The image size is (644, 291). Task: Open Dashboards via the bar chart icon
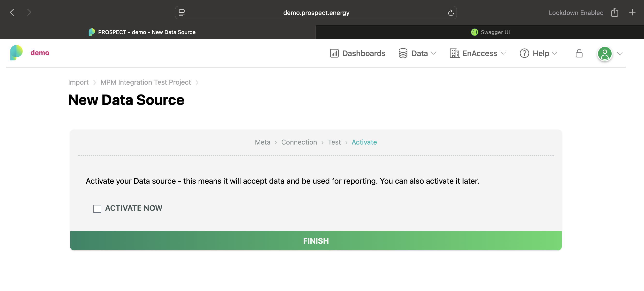click(334, 53)
